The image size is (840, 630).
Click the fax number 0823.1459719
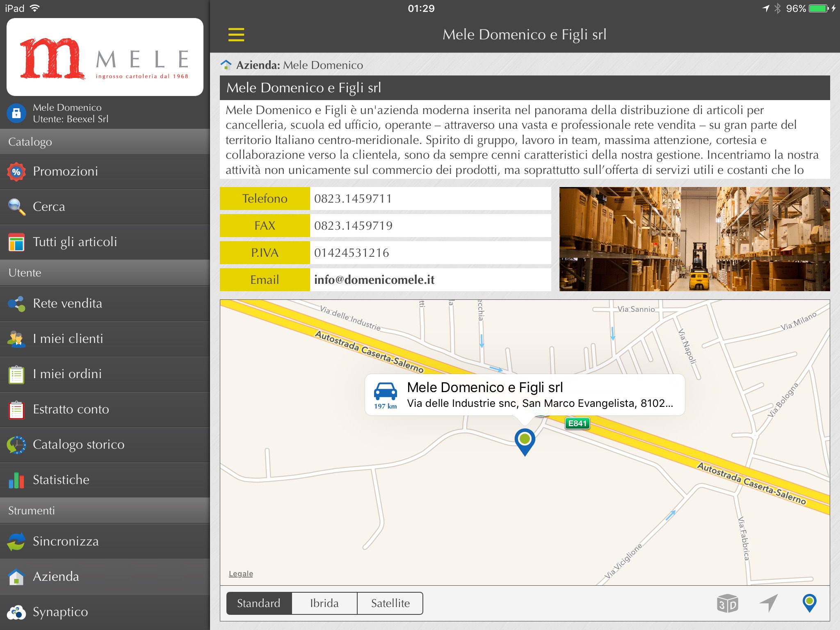tap(353, 226)
